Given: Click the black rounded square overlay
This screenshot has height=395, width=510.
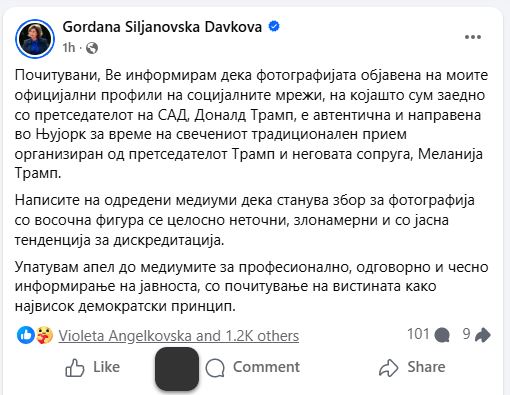Looking at the screenshot, I should tap(177, 369).
